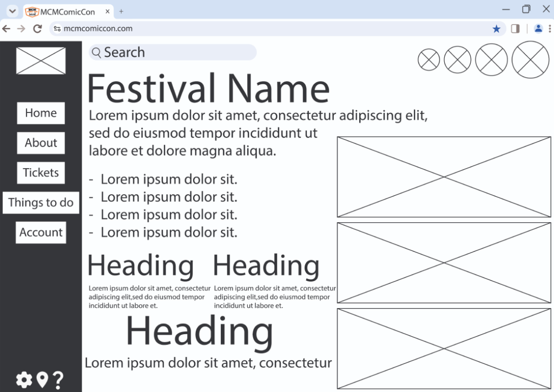Screen dimensions: 554x392
Task: Open a new browser tab
Action: 121,11
